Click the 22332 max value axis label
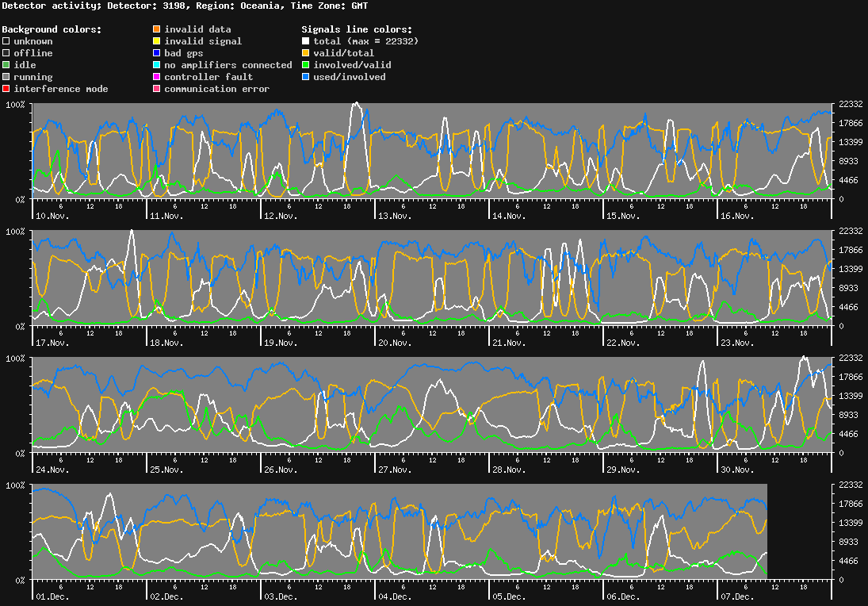Screen dimensions: 868x606 point(850,104)
